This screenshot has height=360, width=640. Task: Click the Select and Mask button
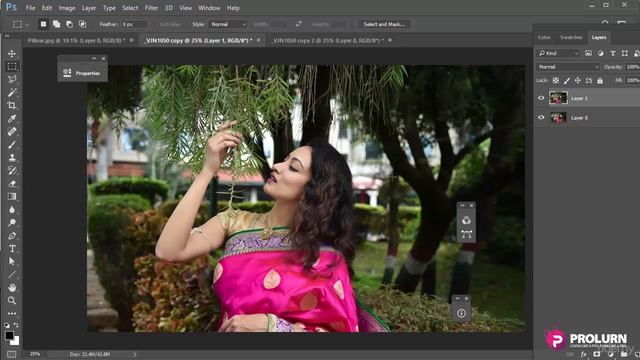coord(384,24)
